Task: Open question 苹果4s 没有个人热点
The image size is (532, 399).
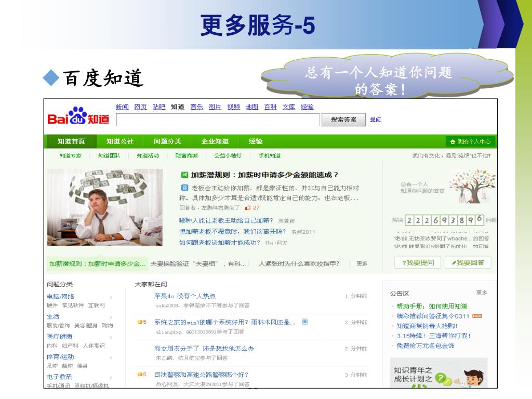Action: click(185, 296)
